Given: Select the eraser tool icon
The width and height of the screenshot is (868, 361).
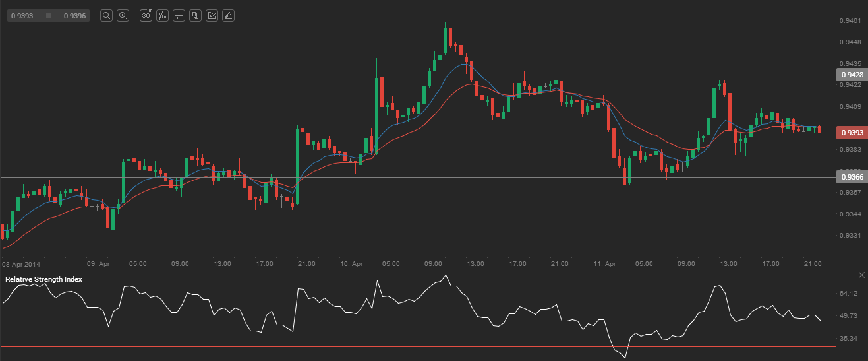Looking at the screenshot, I should click(228, 15).
